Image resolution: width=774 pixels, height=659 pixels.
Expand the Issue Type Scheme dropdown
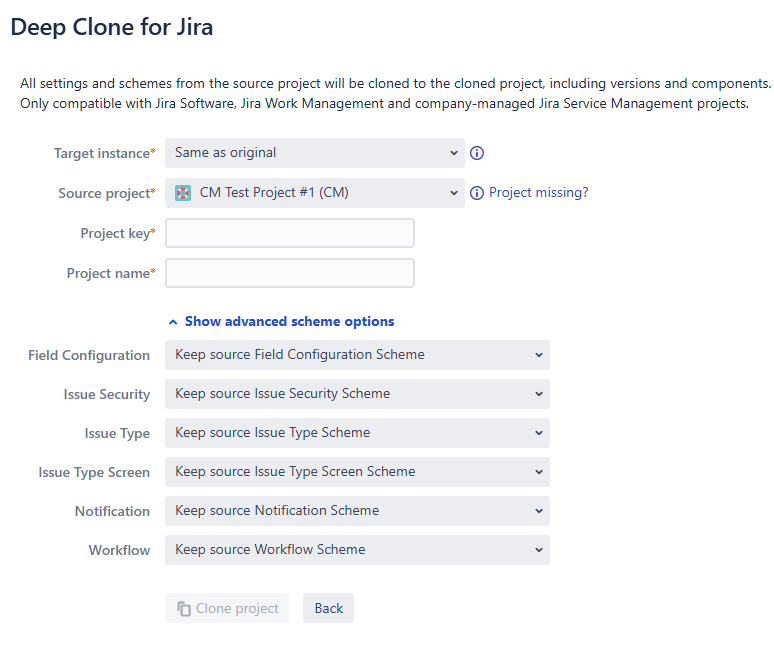(357, 433)
